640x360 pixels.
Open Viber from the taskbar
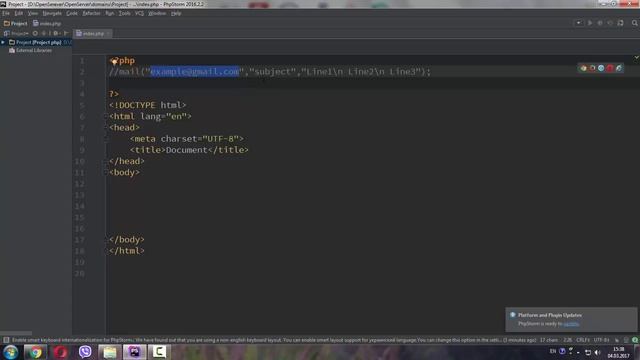85,352
